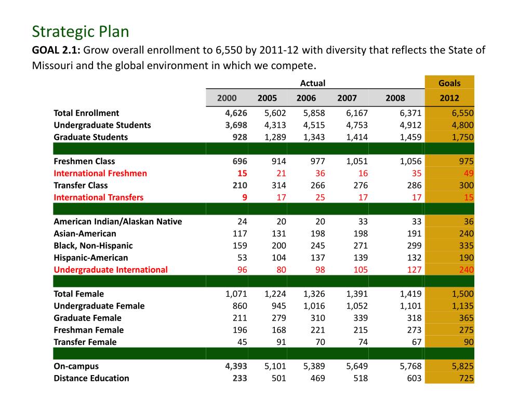Click the 'Hispanic-American' row label
The image size is (532, 399).
tap(90, 258)
